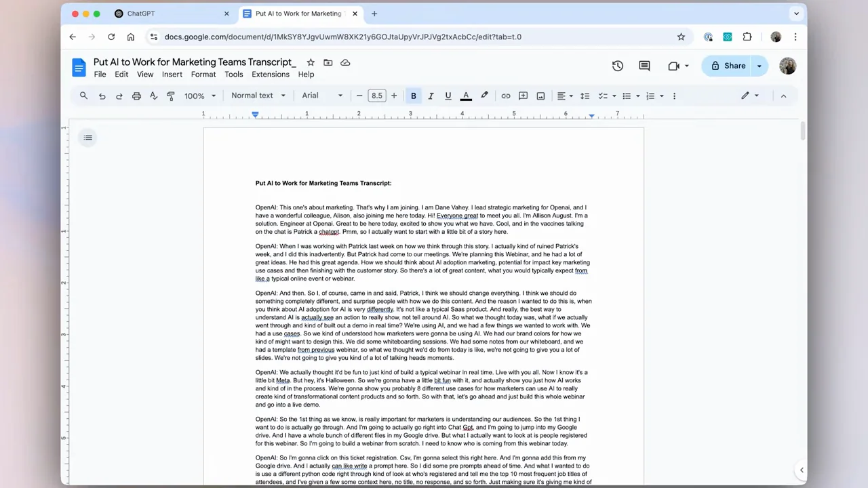Click the font size field
Viewport: 868px width, 488px height.
point(376,96)
